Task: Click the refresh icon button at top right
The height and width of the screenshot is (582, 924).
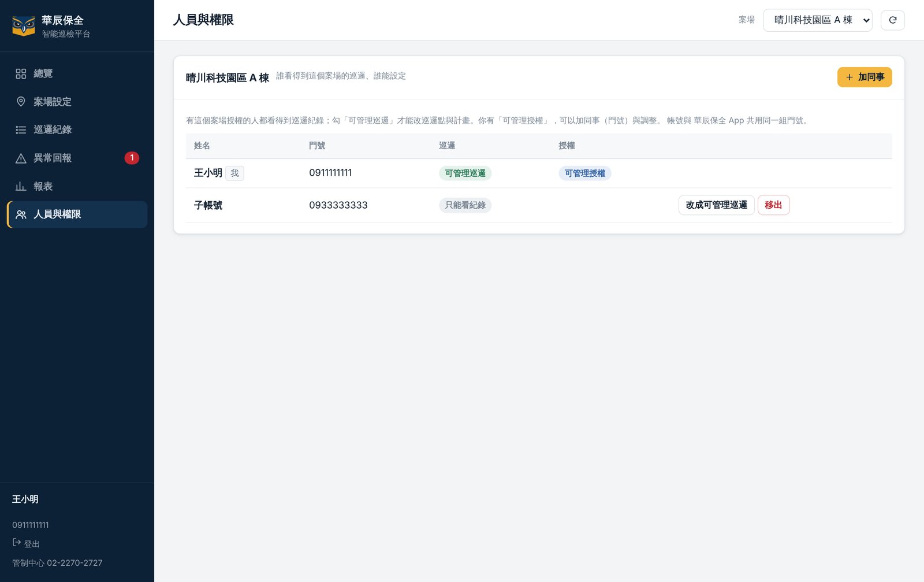Action: pos(892,20)
